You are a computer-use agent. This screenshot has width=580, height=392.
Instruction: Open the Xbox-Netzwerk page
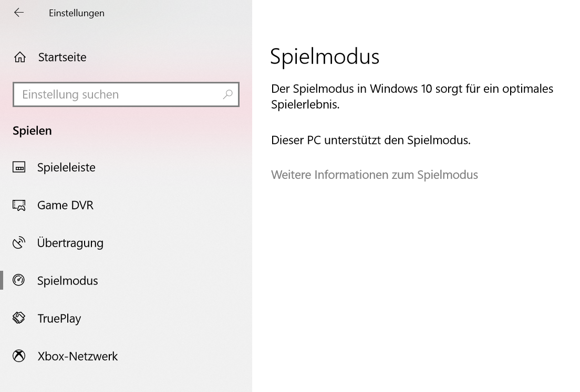(77, 356)
